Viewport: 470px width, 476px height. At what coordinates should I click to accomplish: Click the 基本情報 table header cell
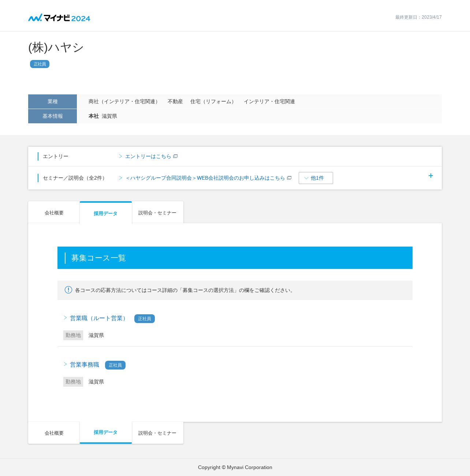click(52, 116)
